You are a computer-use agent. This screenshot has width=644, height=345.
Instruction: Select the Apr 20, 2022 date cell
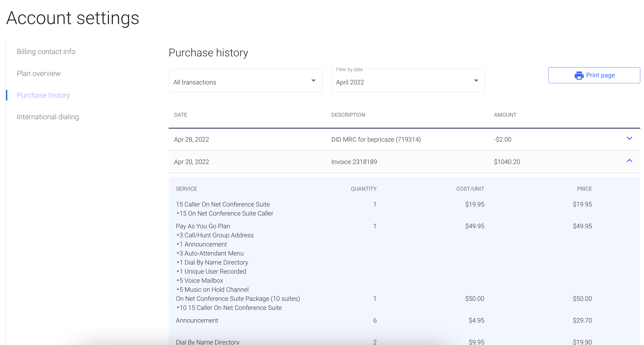(192, 162)
